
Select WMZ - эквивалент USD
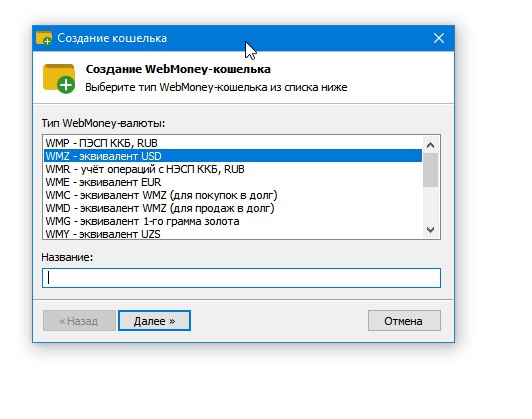point(233,156)
